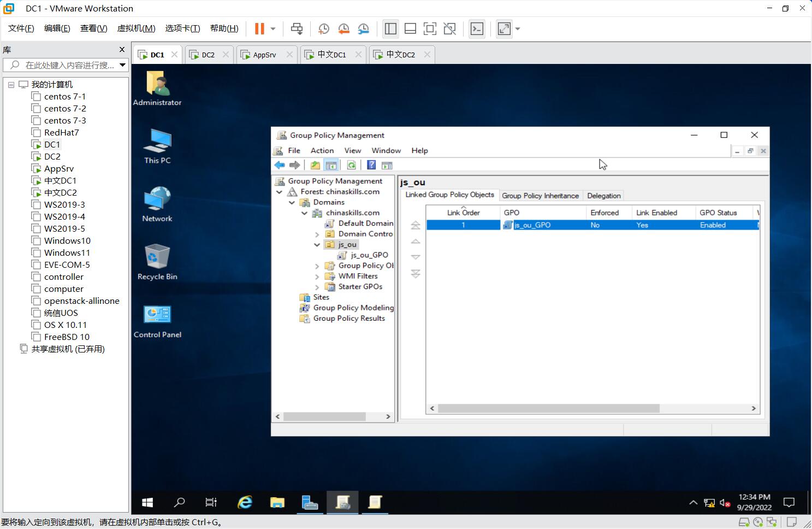Switch to the Delegation tab
This screenshot has height=529, width=812.
pos(603,196)
